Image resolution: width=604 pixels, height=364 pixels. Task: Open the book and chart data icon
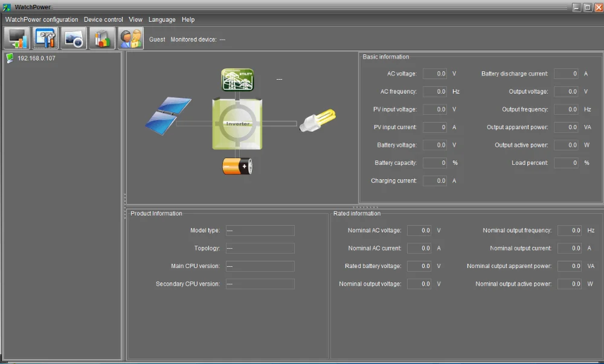coord(102,39)
